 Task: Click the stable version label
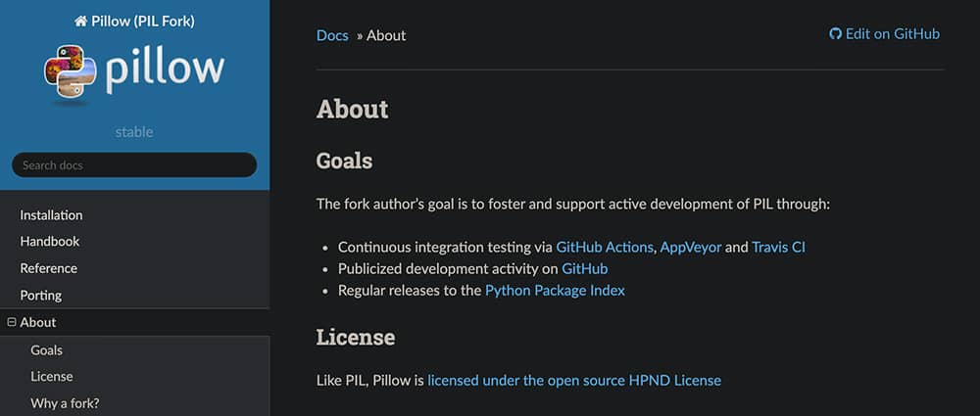click(134, 132)
